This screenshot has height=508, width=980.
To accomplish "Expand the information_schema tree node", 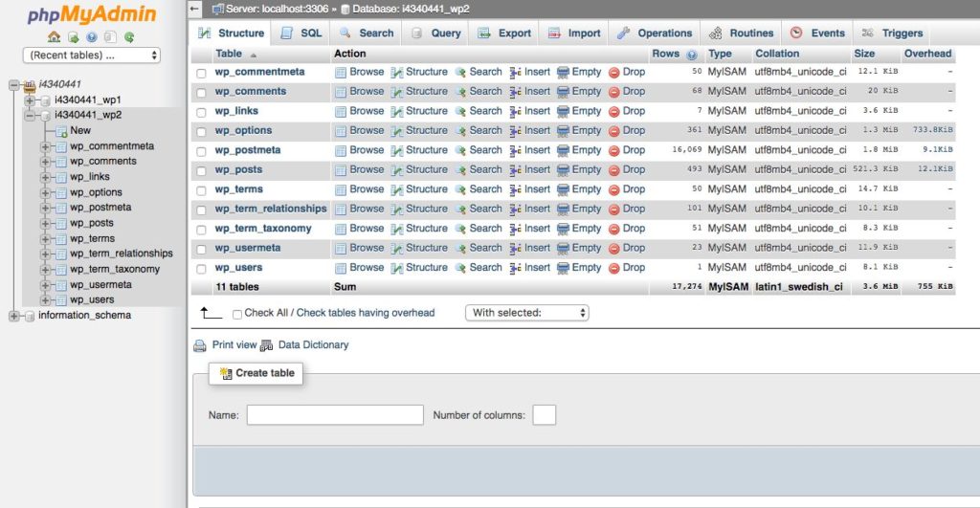I will point(13,316).
